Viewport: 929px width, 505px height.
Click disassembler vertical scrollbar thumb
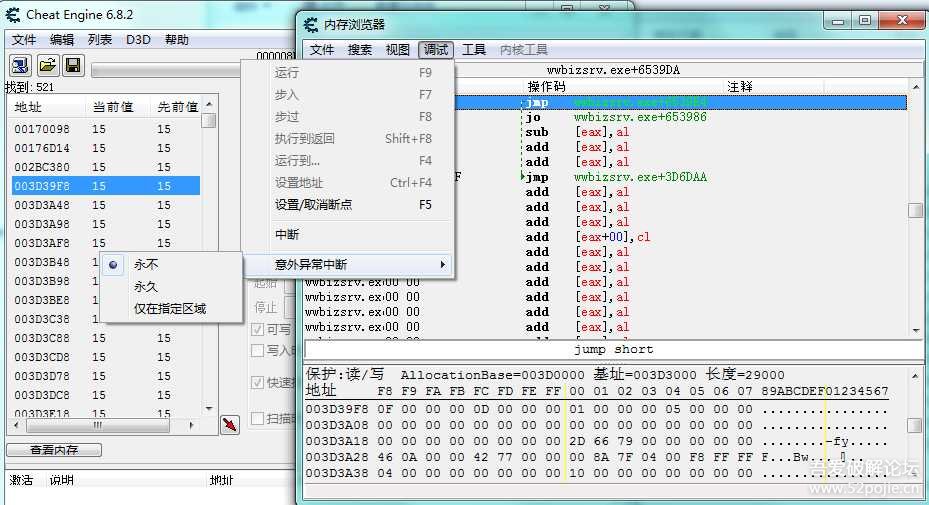tap(915, 210)
